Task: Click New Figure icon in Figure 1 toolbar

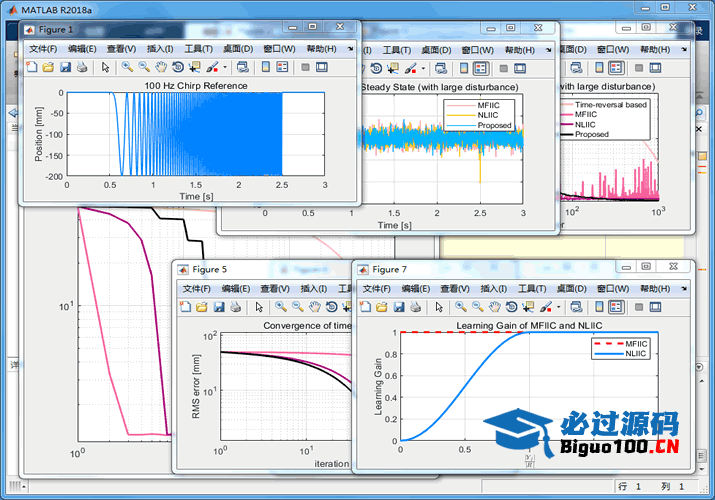Action: tap(32, 67)
